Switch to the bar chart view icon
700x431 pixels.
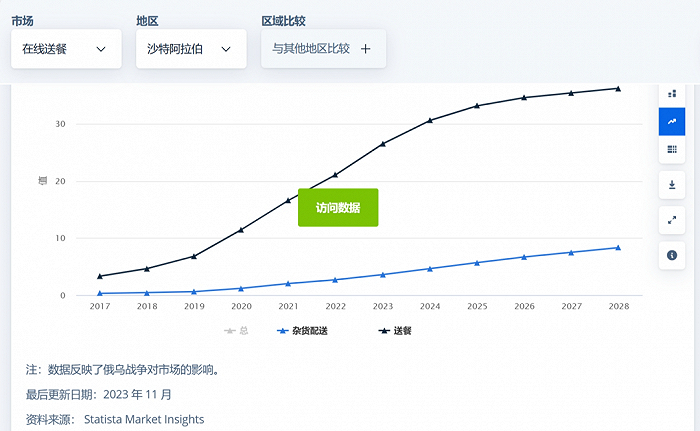coord(671,94)
